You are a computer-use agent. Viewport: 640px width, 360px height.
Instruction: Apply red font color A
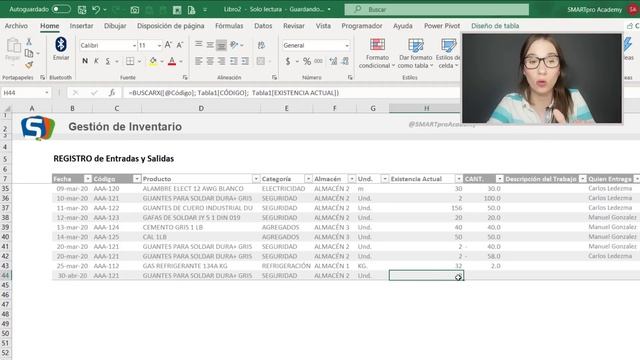click(x=172, y=61)
